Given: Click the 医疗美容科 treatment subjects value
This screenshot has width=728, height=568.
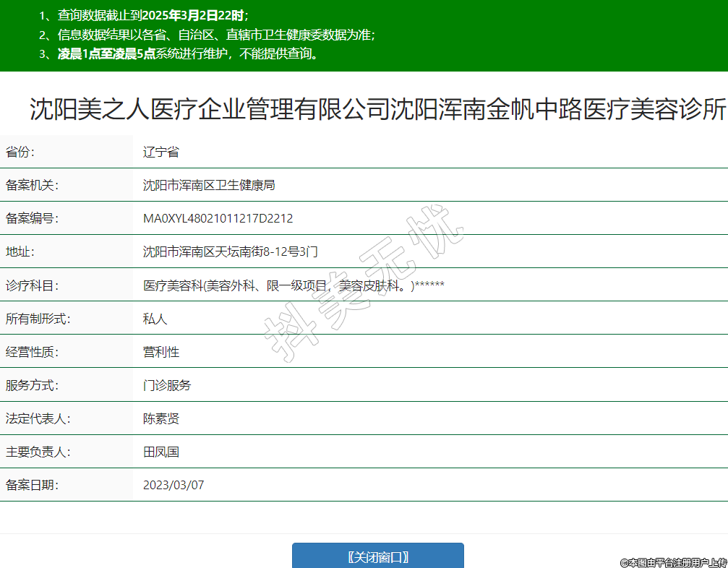Looking at the screenshot, I should point(293,285).
